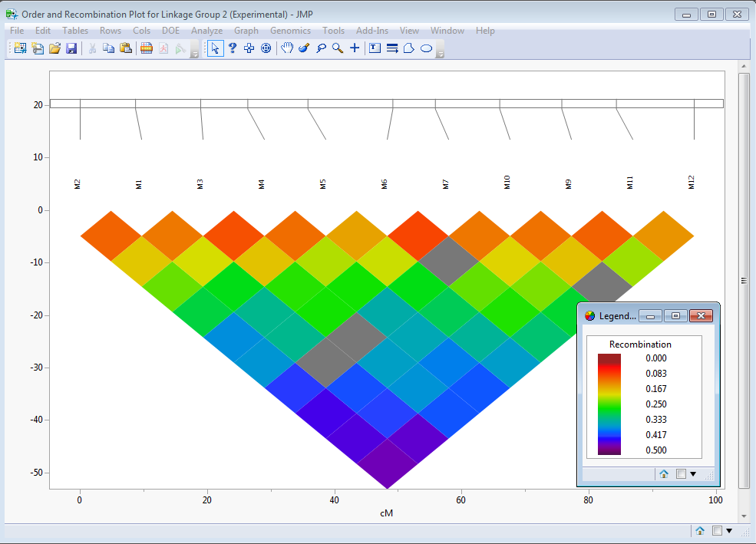Select the Arrow cursor tool

pyautogui.click(x=215, y=48)
